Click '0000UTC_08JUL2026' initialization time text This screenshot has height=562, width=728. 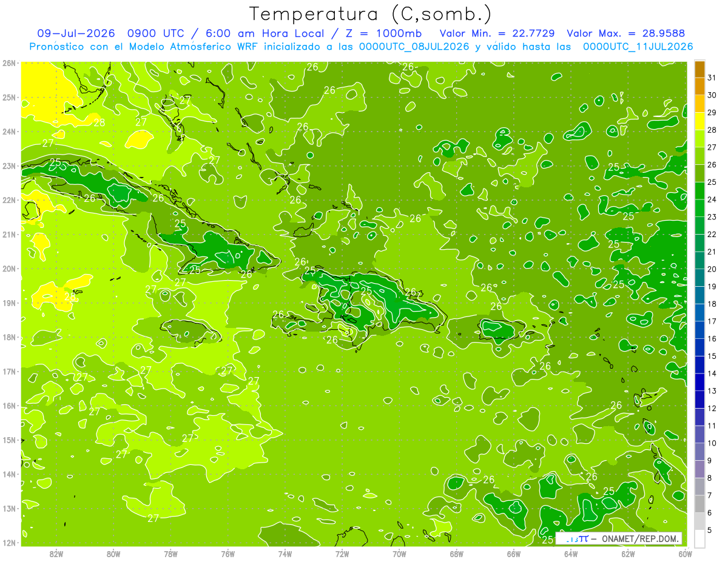[414, 47]
